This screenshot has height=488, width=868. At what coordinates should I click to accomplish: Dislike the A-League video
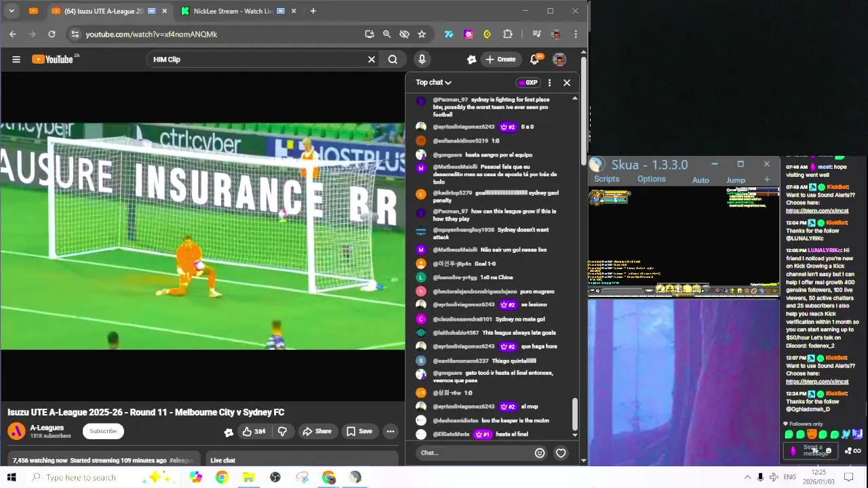282,432
